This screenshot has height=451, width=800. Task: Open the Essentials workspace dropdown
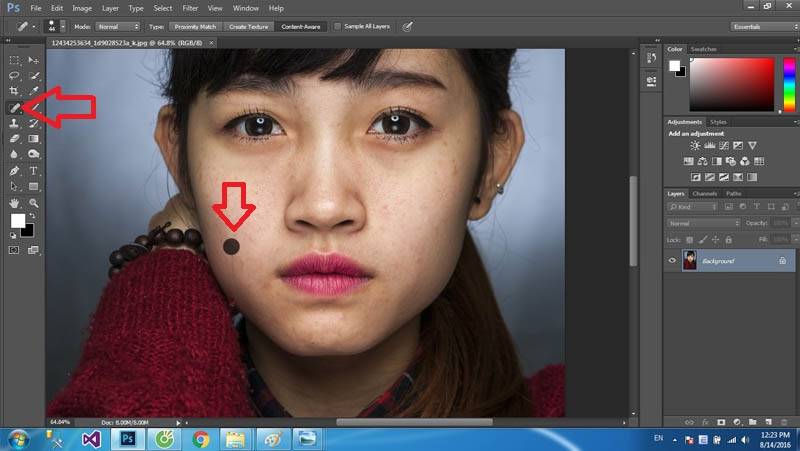click(764, 27)
